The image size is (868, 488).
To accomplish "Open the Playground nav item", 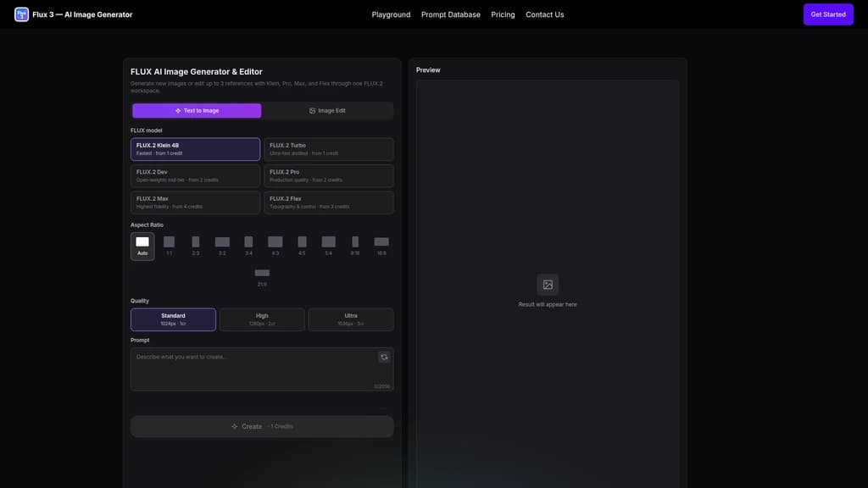I will click(391, 14).
